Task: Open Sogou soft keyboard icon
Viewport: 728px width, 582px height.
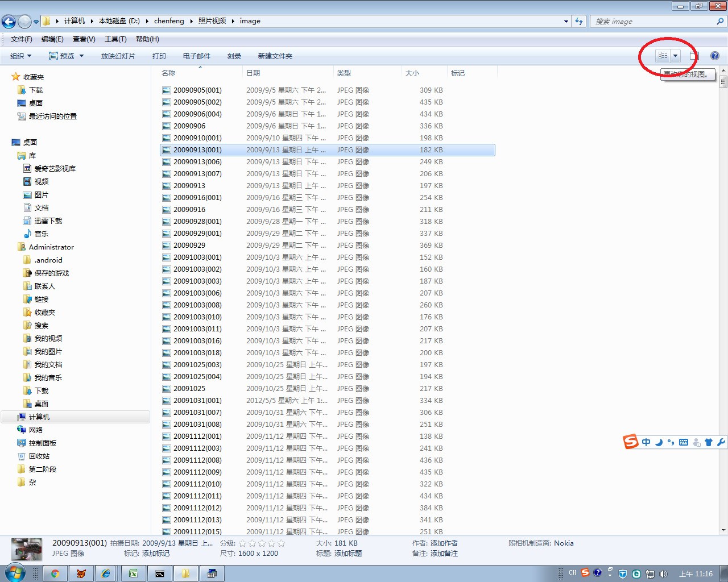Action: [684, 442]
